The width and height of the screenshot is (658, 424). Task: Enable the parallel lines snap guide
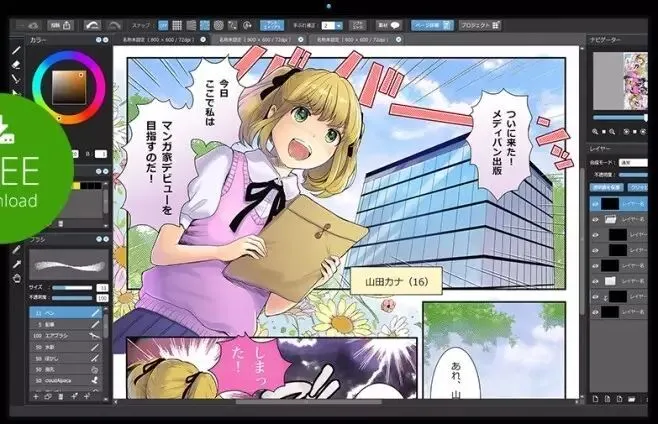coord(191,26)
